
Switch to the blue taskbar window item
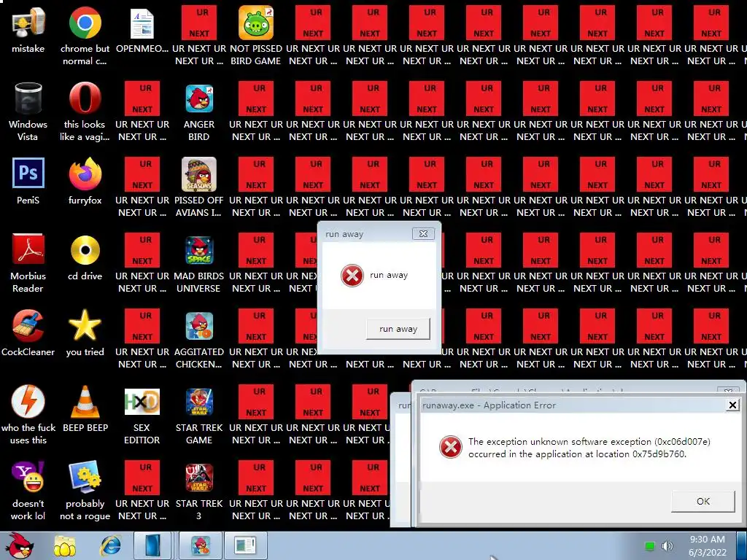coord(152,545)
